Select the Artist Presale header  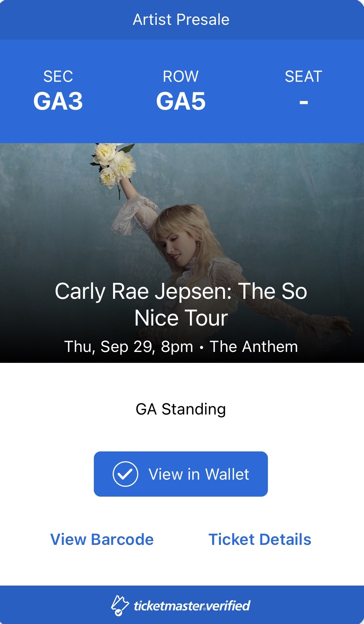pos(181,20)
